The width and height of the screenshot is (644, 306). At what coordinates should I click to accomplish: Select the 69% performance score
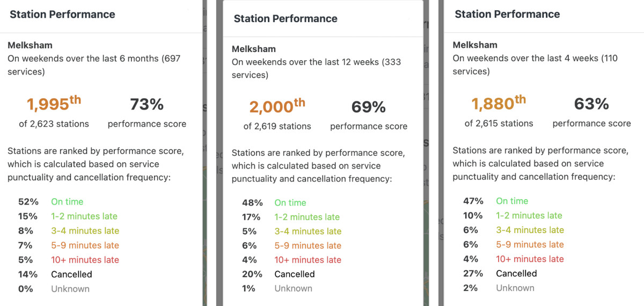(369, 107)
